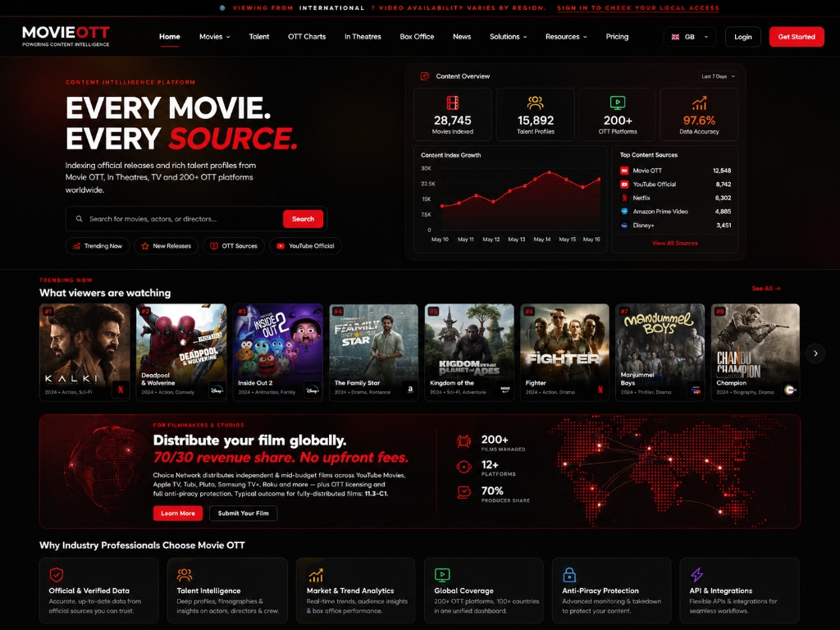
Task: Select the New Releases filter chip
Action: (166, 246)
